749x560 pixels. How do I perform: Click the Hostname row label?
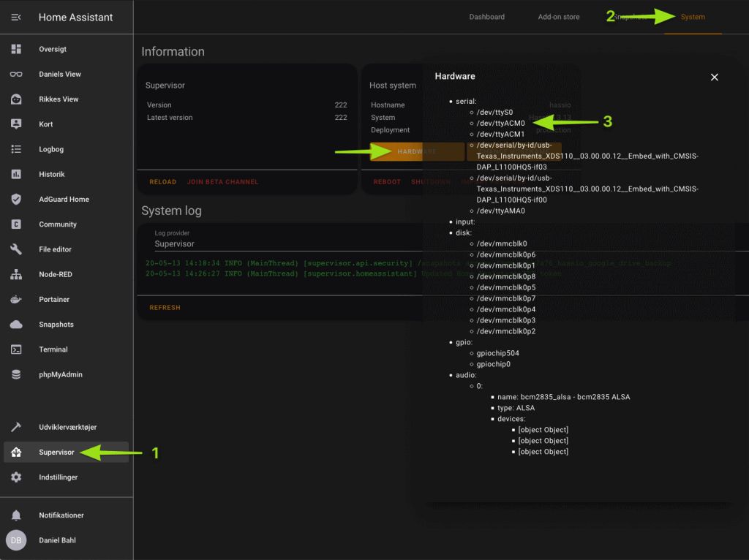tap(388, 105)
